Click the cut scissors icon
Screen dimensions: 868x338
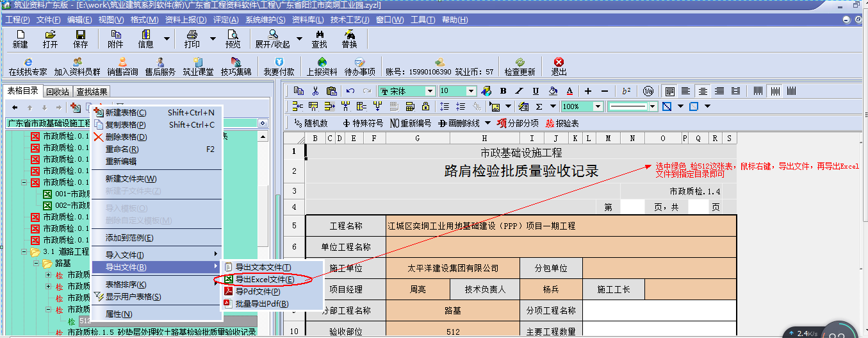click(x=315, y=91)
